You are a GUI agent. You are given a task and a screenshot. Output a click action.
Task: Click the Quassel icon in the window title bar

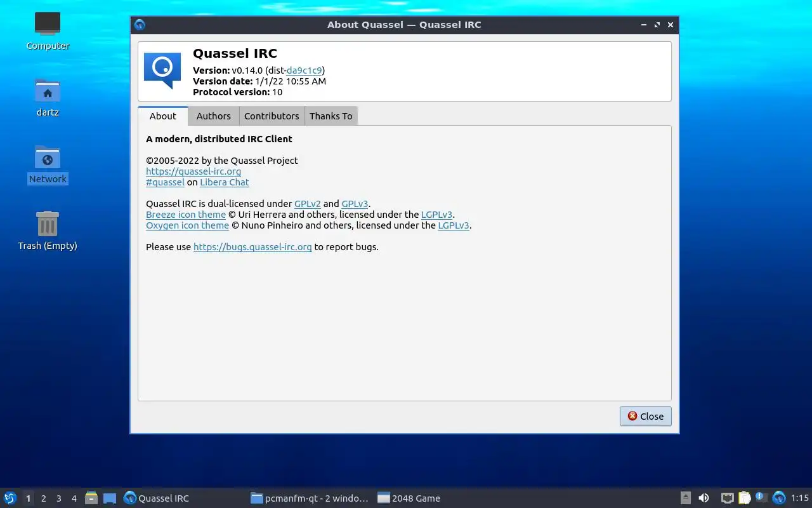click(x=140, y=25)
